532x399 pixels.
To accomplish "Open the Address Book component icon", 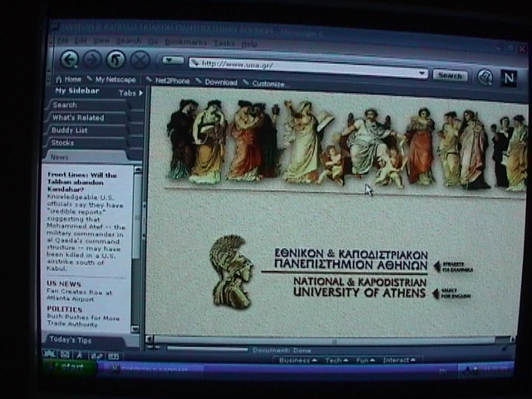I will (x=113, y=357).
